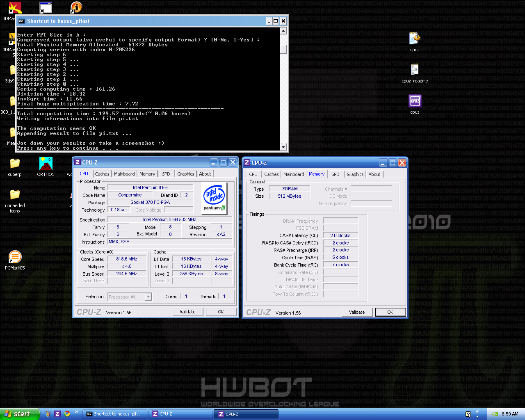Click the Level 2 cache value '256 KBytes'
The image size is (525, 420).
coord(191,274)
